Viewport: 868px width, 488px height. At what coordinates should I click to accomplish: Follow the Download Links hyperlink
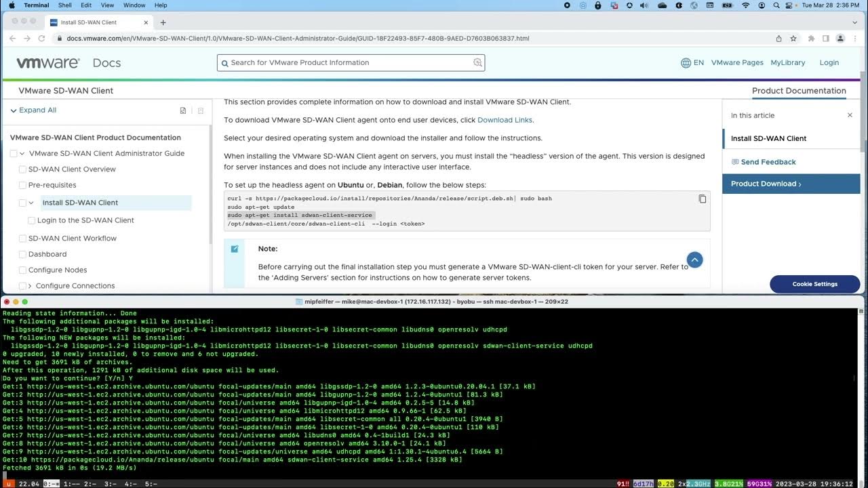505,120
